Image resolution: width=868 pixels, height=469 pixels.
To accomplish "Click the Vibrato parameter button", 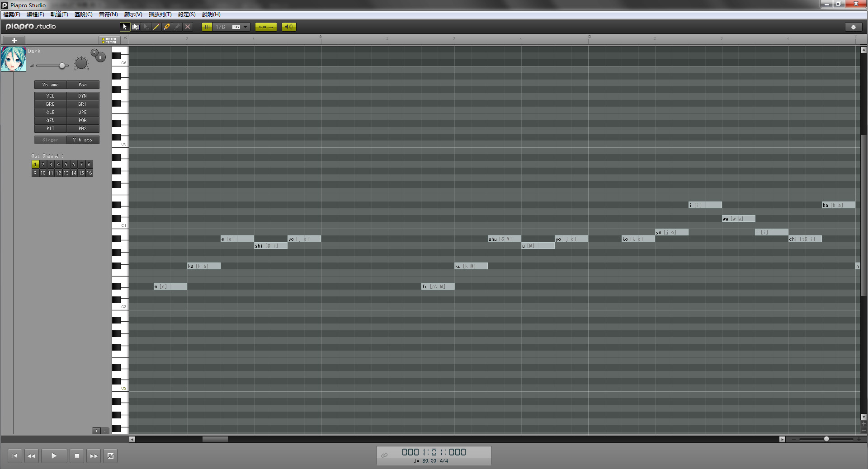I will 83,140.
